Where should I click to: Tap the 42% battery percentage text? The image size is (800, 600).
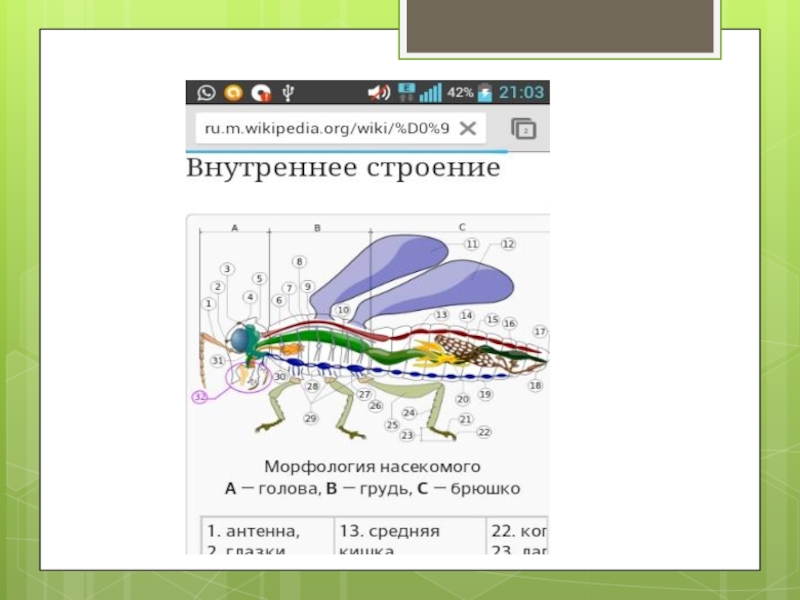(x=460, y=93)
